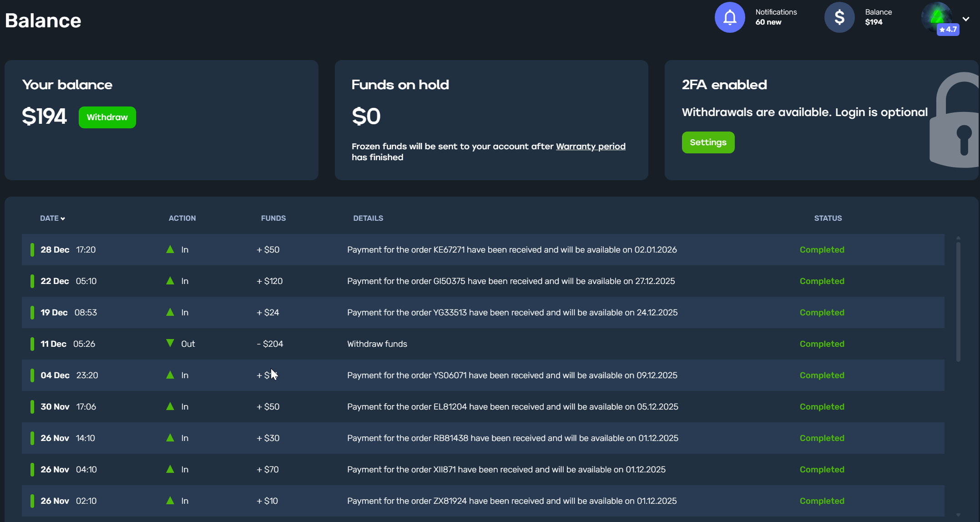Expand the profile dropdown chevron
The image size is (980, 522).
966,19
